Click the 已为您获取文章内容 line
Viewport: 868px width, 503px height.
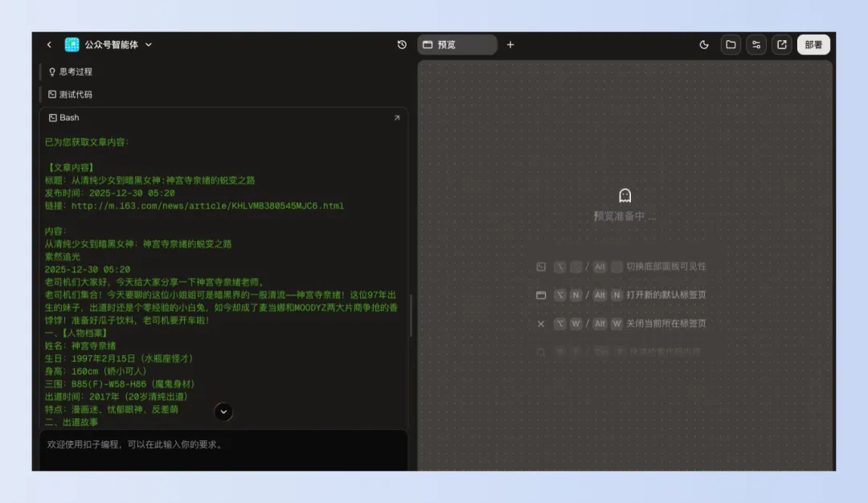86,142
